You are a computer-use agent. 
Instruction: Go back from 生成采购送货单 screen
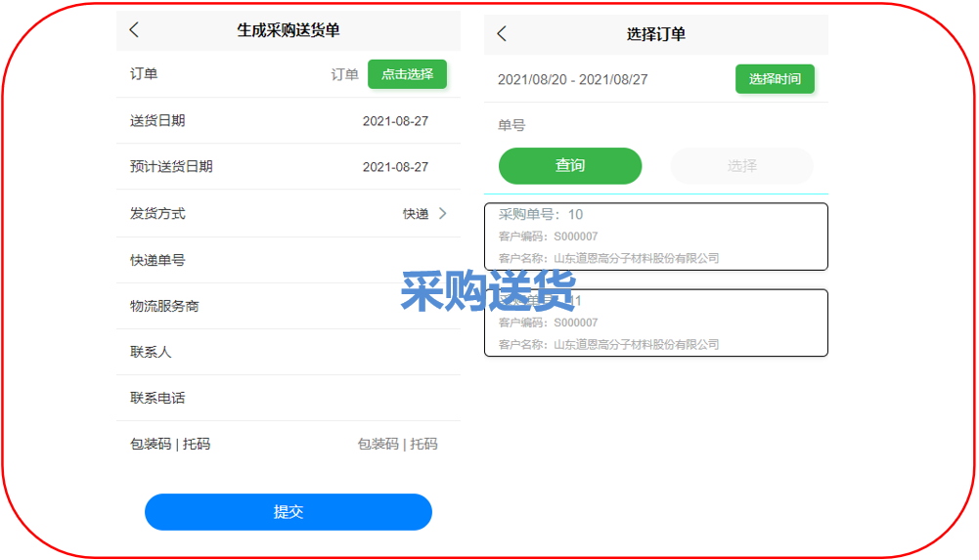click(134, 30)
